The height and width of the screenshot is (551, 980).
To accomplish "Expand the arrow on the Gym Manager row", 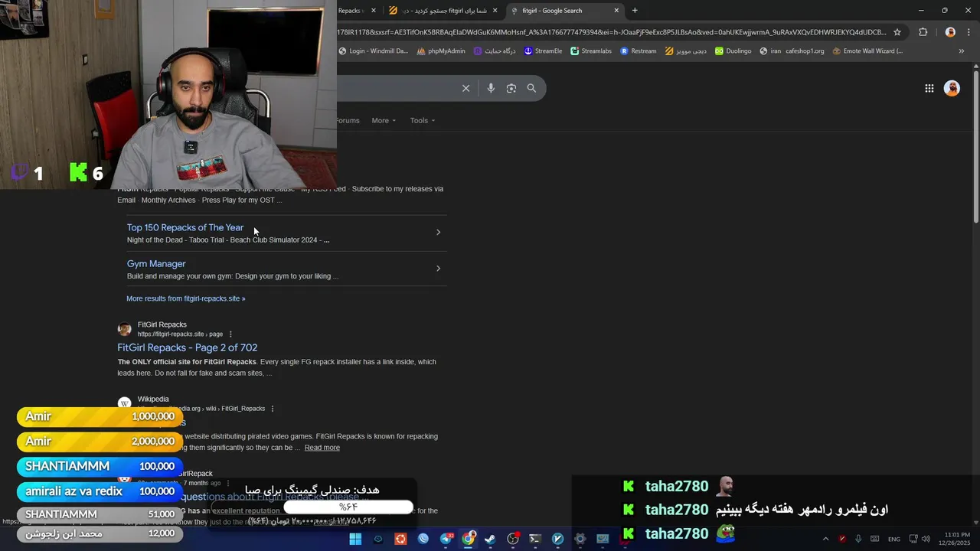I will pyautogui.click(x=438, y=268).
